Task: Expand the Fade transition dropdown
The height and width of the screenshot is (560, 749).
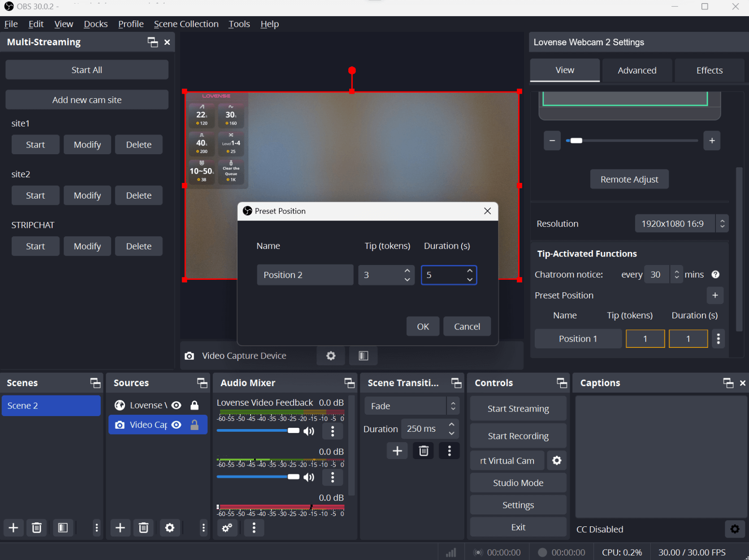Action: click(411, 406)
